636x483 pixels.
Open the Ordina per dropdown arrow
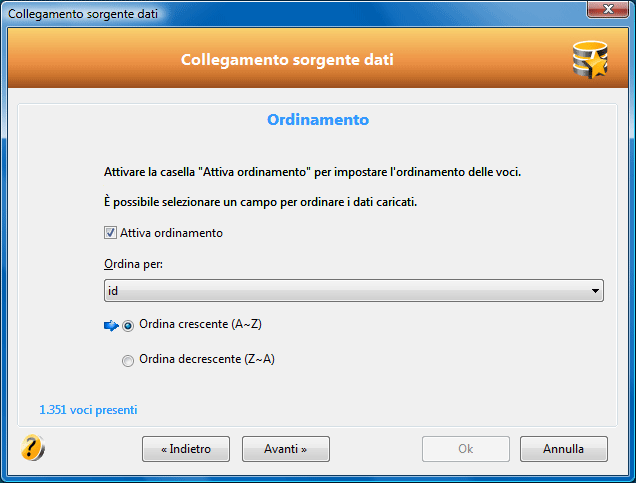(x=595, y=290)
